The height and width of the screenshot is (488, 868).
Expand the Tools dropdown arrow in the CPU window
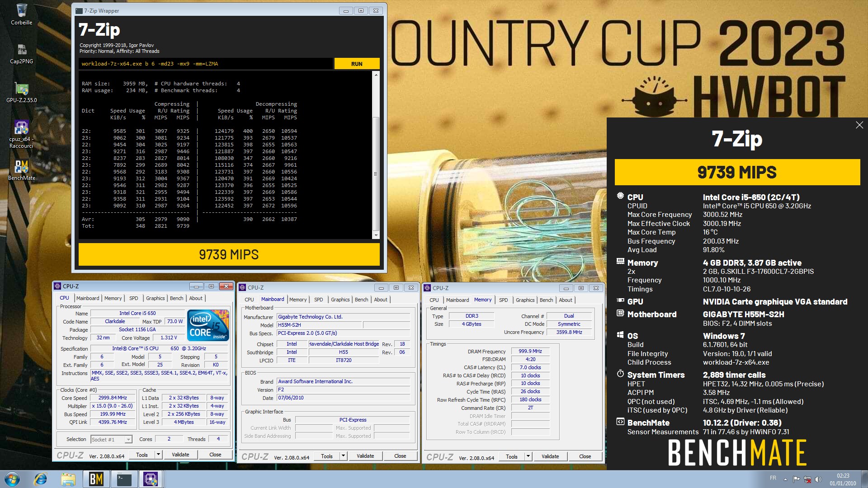pos(158,455)
